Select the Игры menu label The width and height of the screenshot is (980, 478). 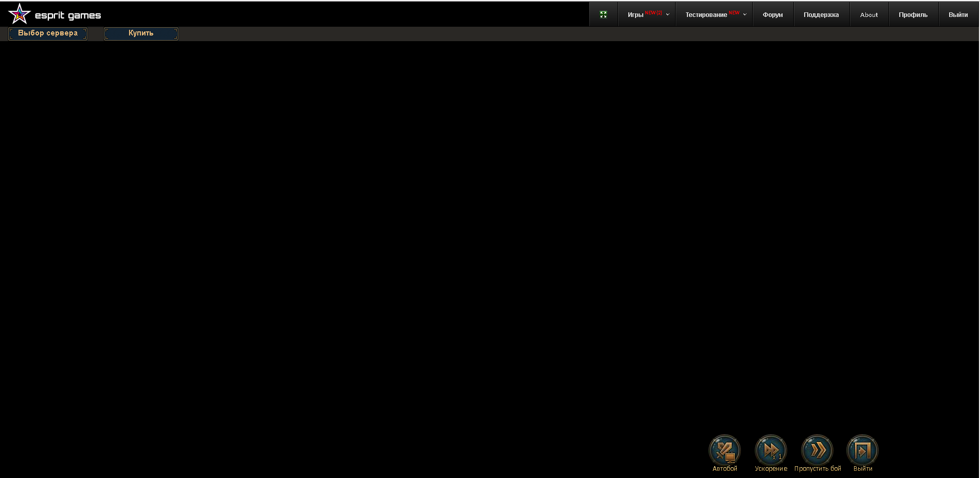tap(636, 15)
